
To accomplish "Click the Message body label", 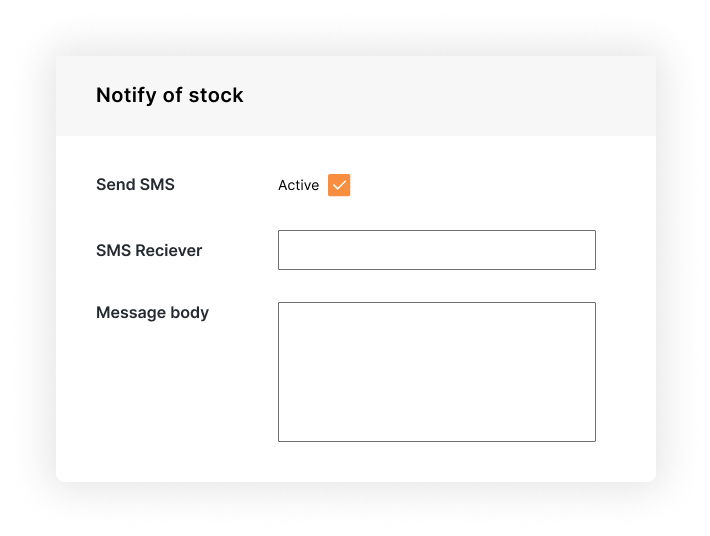I will [x=152, y=313].
